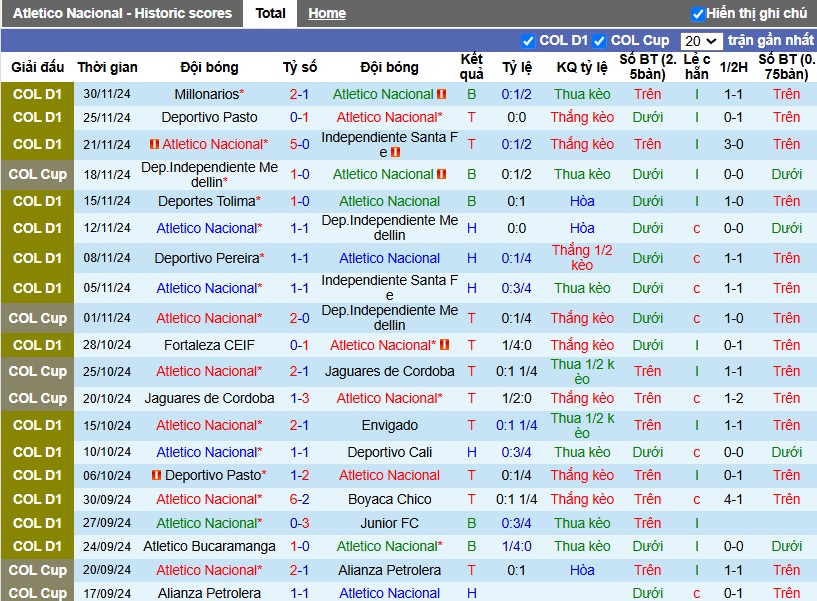Image resolution: width=817 pixels, height=601 pixels.
Task: Open Deportes Tolima team link
Action: (x=206, y=201)
